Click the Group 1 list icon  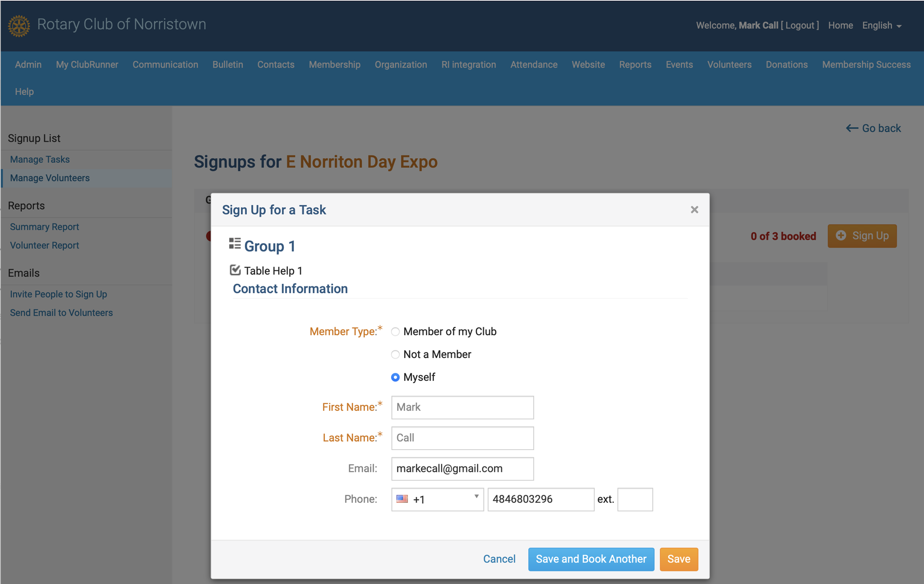[235, 244]
